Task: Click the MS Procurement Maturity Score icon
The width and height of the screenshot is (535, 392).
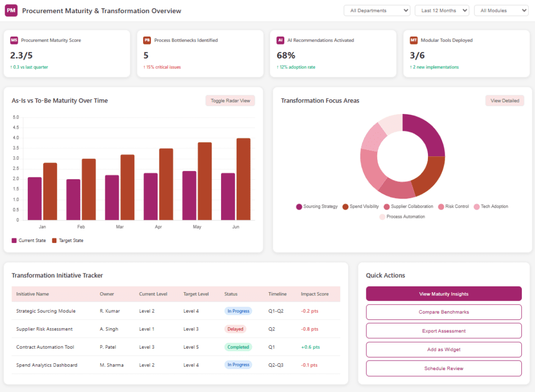Action: pyautogui.click(x=14, y=40)
